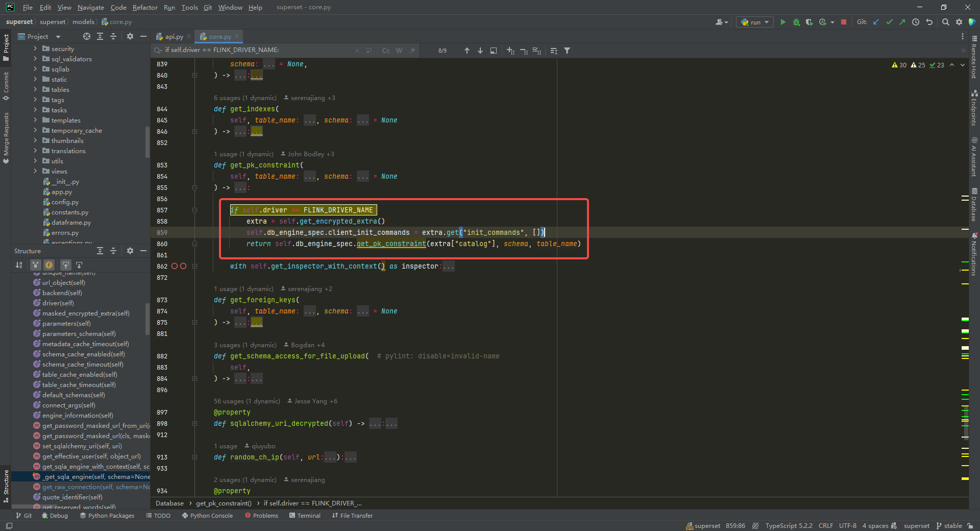The width and height of the screenshot is (980, 531).
Task: Open the Python Console tool window
Action: (x=207, y=515)
